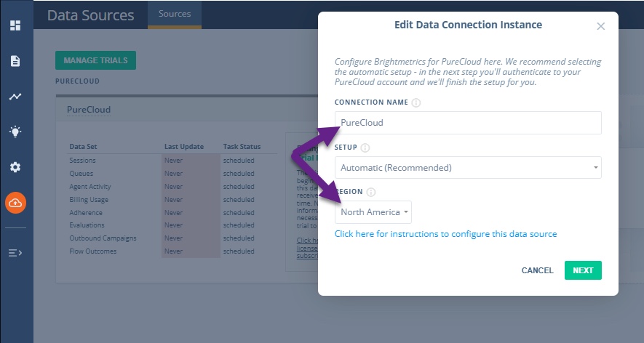Image resolution: width=644 pixels, height=343 pixels.
Task: Click the Setup info icon
Action: pyautogui.click(x=365, y=148)
